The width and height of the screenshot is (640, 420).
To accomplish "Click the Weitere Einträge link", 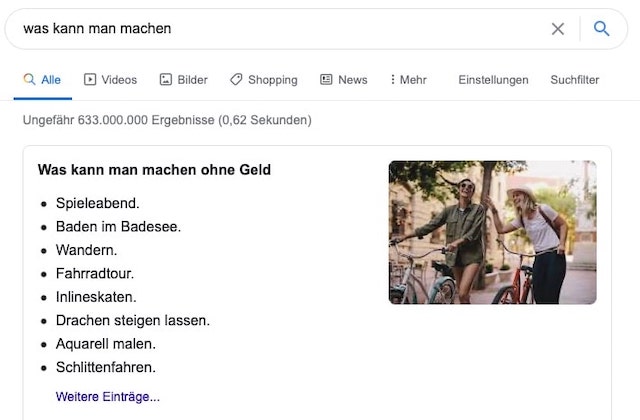I will tap(108, 397).
